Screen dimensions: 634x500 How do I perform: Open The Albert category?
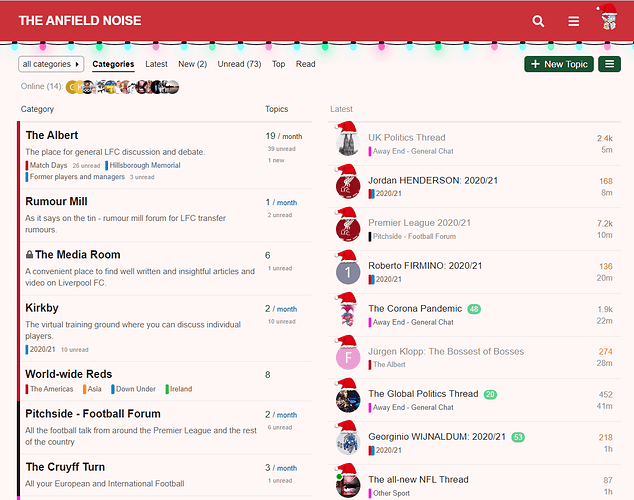pos(52,135)
